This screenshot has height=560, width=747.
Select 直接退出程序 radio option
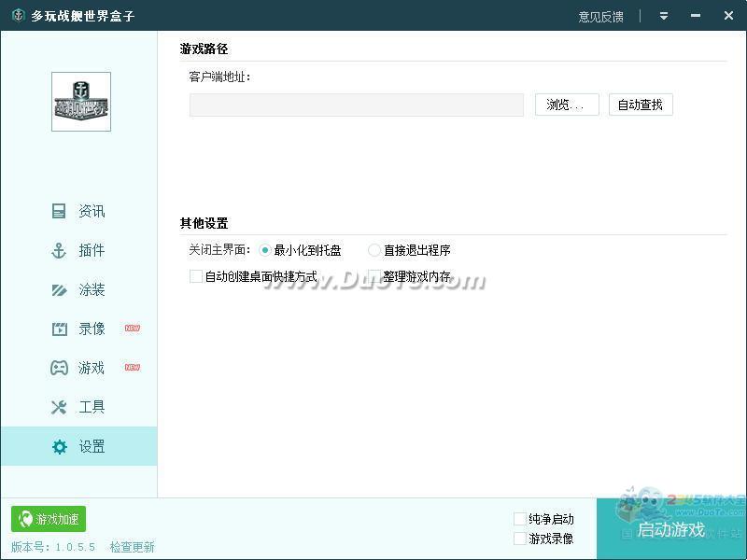point(374,250)
